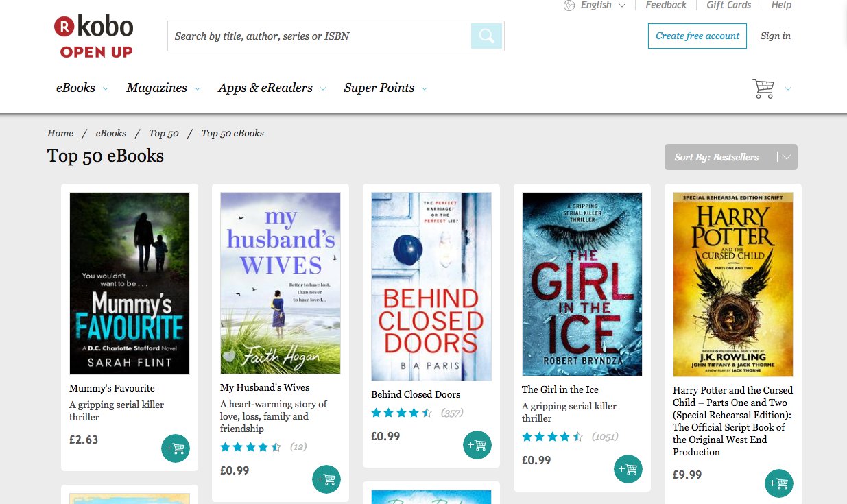Image resolution: width=847 pixels, height=504 pixels.
Task: Click the (357) review count
Action: pos(452,413)
